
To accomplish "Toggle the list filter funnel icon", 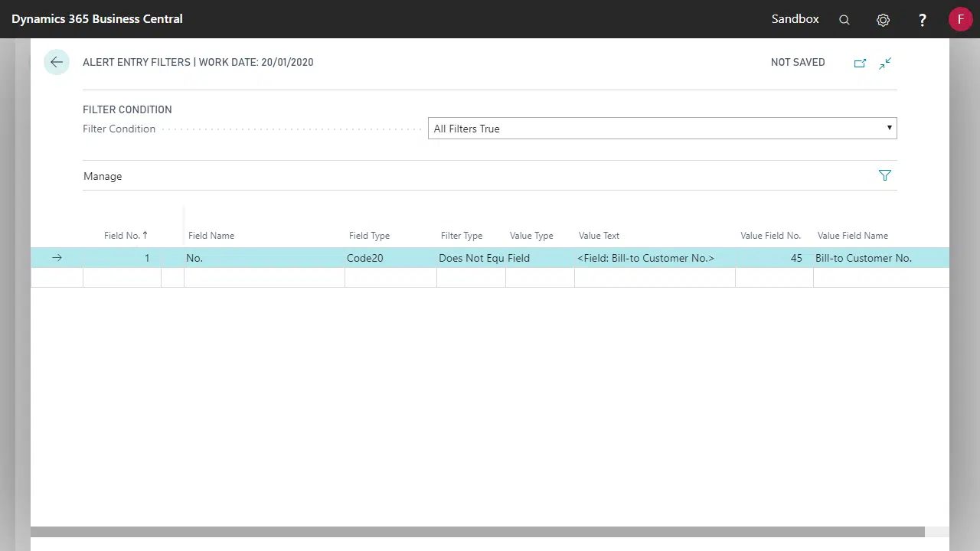I will pos(885,176).
